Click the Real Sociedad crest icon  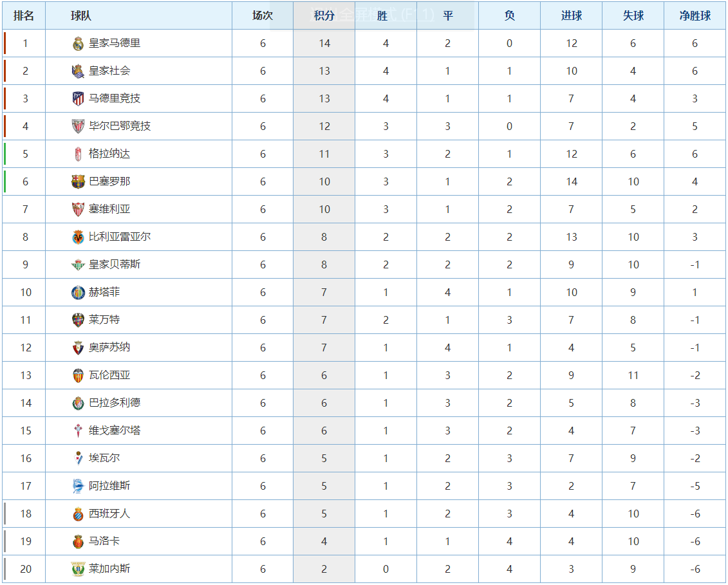78,71
